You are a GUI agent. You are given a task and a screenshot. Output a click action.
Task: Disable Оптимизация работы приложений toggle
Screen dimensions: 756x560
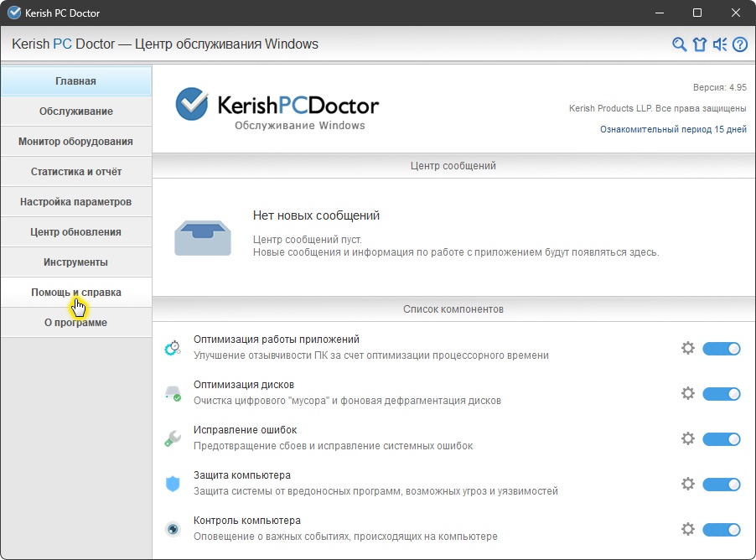coord(722,348)
